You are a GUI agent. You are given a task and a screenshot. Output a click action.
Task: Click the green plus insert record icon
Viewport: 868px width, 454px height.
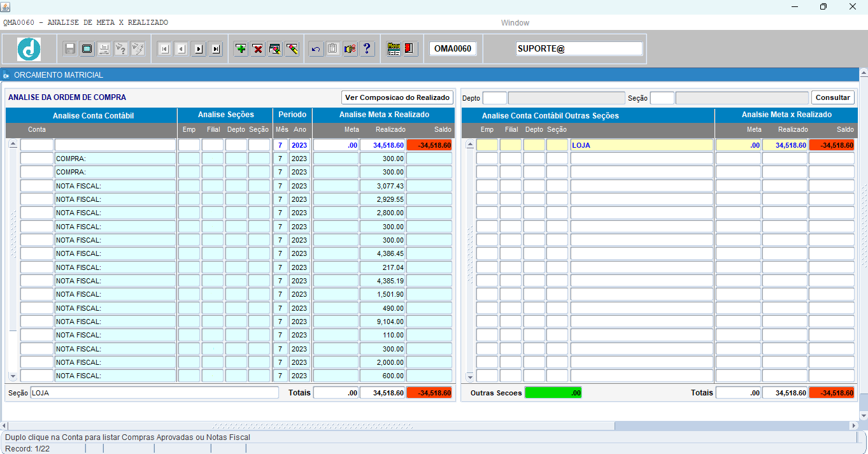click(241, 49)
